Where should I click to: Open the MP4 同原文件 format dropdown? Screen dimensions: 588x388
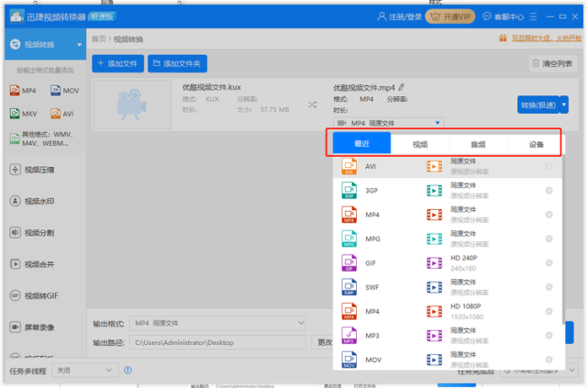pos(389,123)
